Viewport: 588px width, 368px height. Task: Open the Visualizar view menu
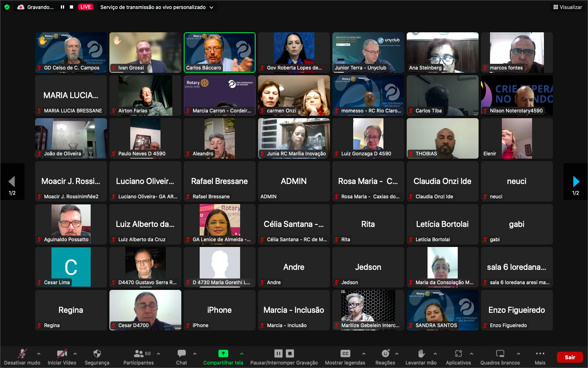567,7
